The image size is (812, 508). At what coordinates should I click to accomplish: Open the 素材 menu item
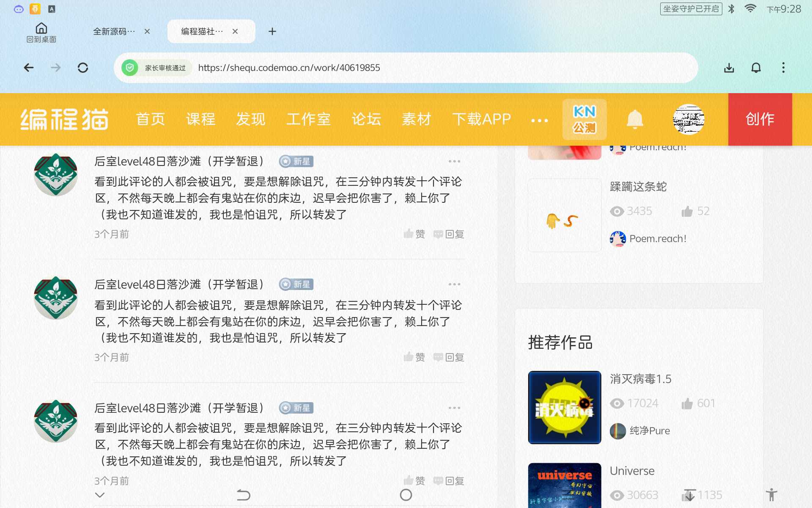(x=416, y=119)
